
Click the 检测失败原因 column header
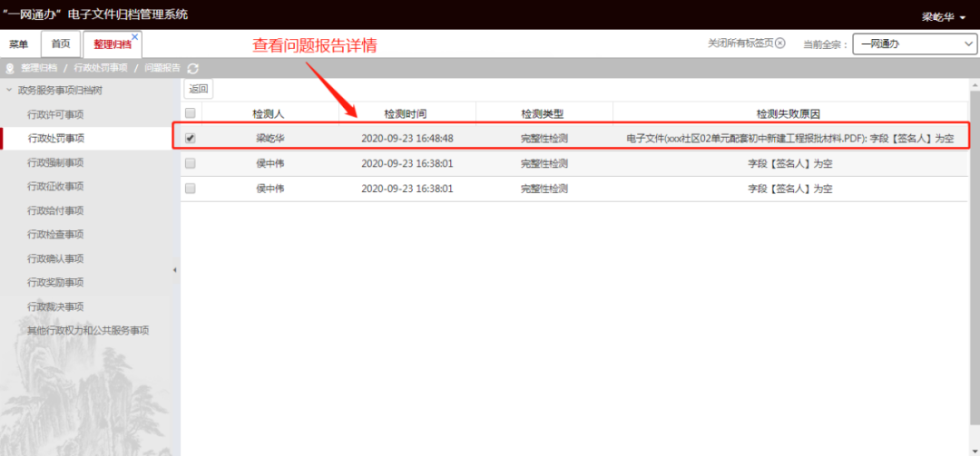[x=789, y=113]
